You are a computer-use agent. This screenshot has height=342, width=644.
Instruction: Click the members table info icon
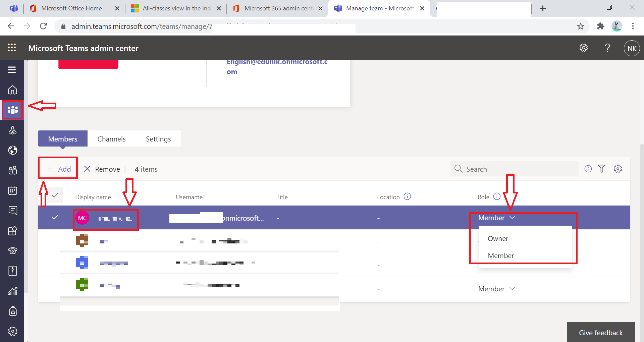click(588, 169)
